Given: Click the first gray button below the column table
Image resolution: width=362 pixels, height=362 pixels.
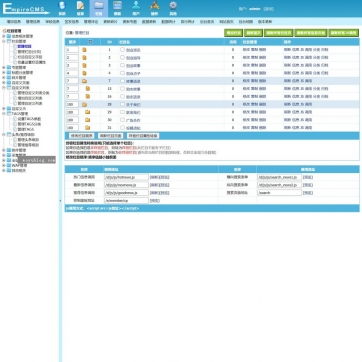Looking at the screenshot, I should coord(82,136).
